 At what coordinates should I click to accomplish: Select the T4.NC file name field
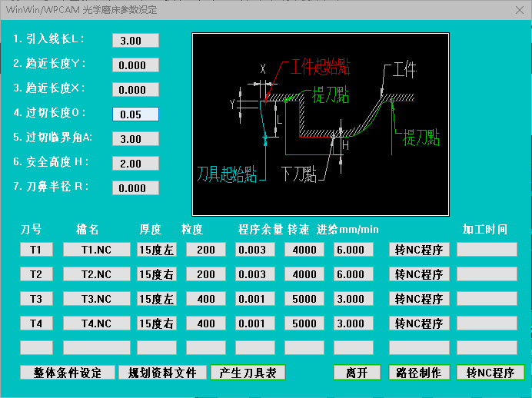point(97,323)
